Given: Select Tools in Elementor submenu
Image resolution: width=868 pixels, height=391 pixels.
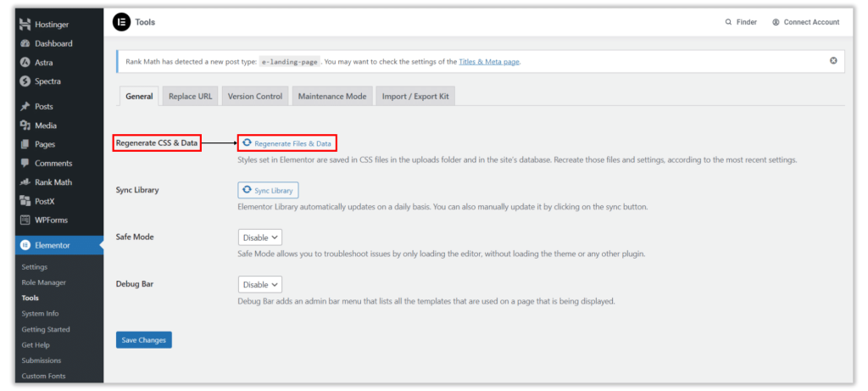Looking at the screenshot, I should click(30, 298).
